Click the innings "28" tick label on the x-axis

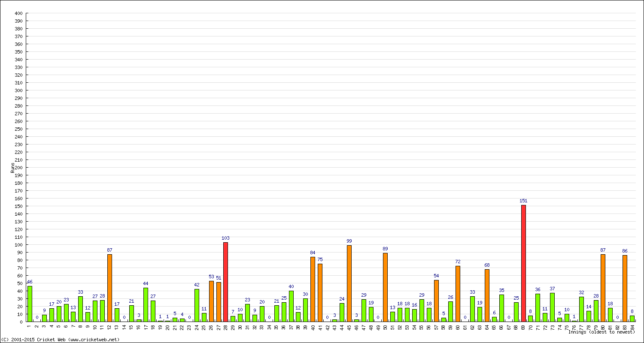pos(225,327)
